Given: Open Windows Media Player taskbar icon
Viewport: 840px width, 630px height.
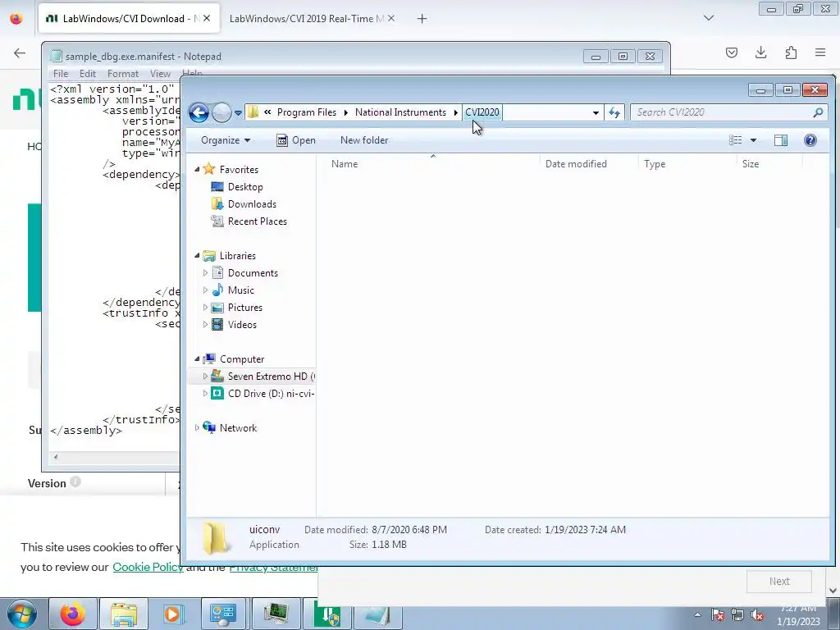Looking at the screenshot, I should point(174,614).
